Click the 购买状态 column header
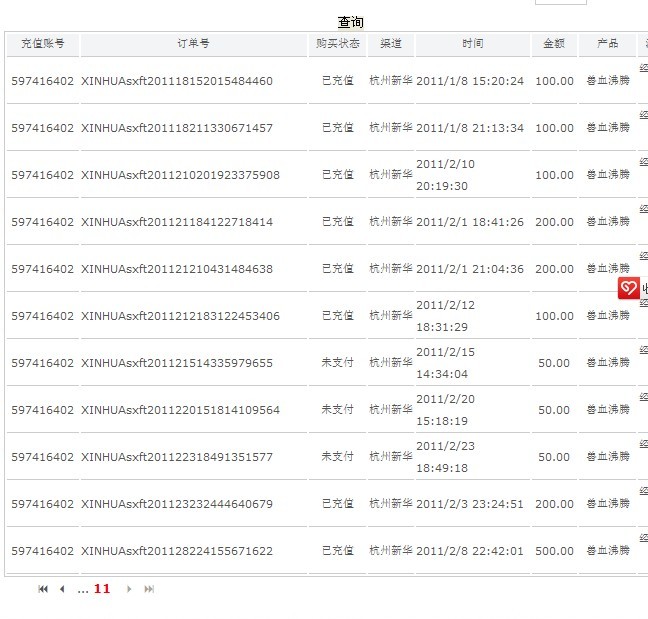The image size is (648, 619). click(x=337, y=44)
